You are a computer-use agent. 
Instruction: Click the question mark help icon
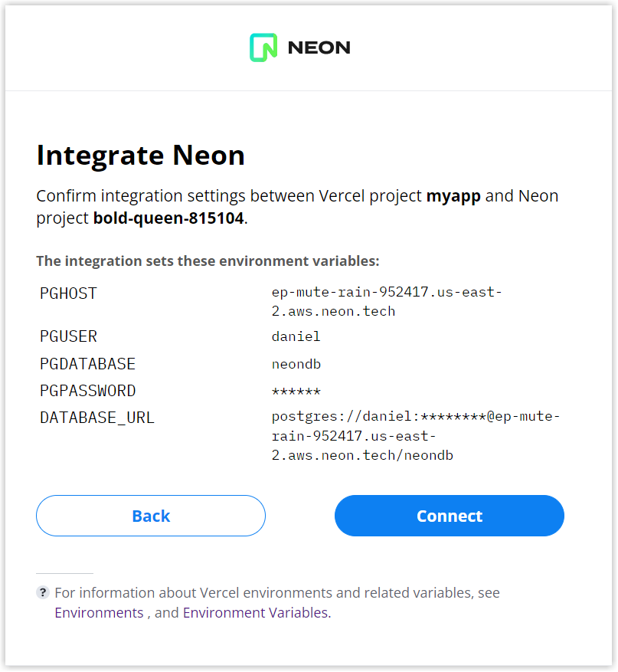(42, 593)
